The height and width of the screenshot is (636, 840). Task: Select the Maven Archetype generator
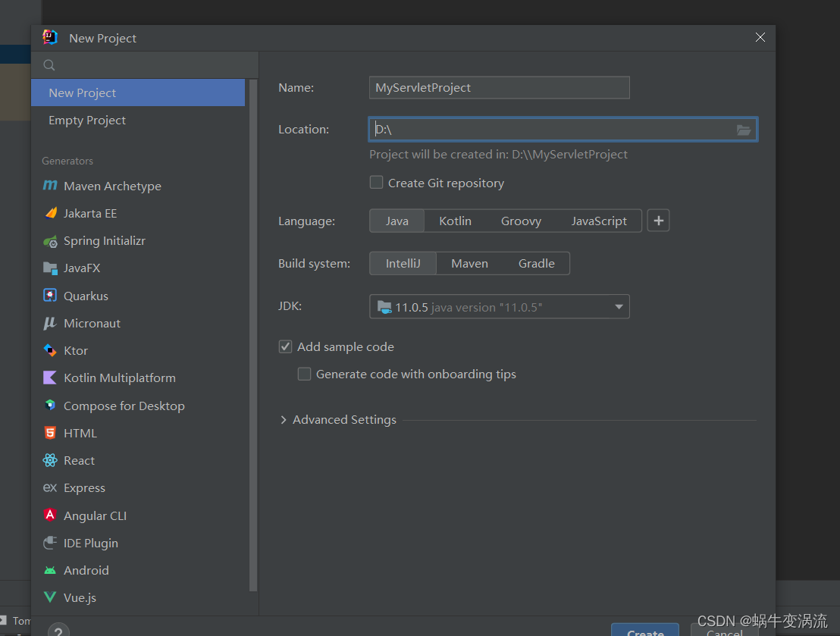point(112,186)
